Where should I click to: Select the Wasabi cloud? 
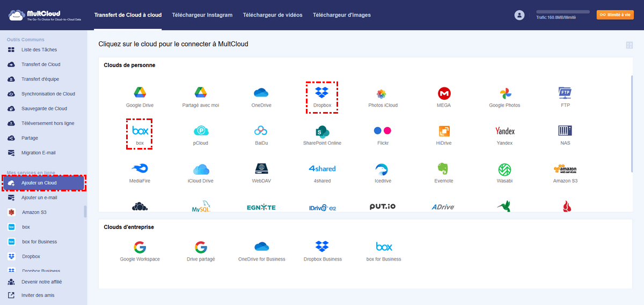504,173
